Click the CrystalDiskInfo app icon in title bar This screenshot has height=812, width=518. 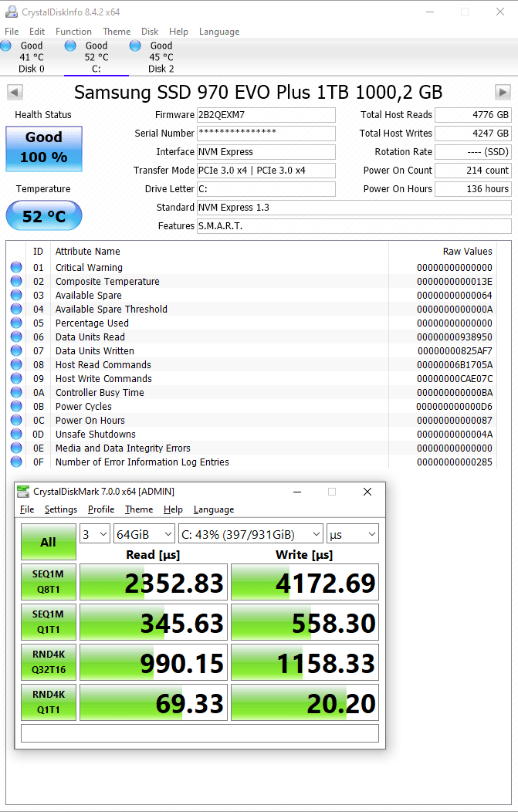pos(12,12)
